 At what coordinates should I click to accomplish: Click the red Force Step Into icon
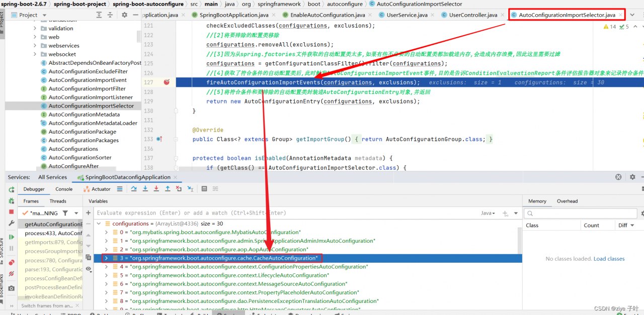(156, 189)
